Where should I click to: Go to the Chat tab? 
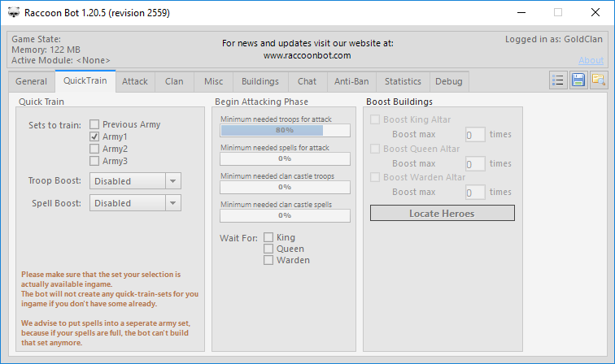[x=307, y=81]
